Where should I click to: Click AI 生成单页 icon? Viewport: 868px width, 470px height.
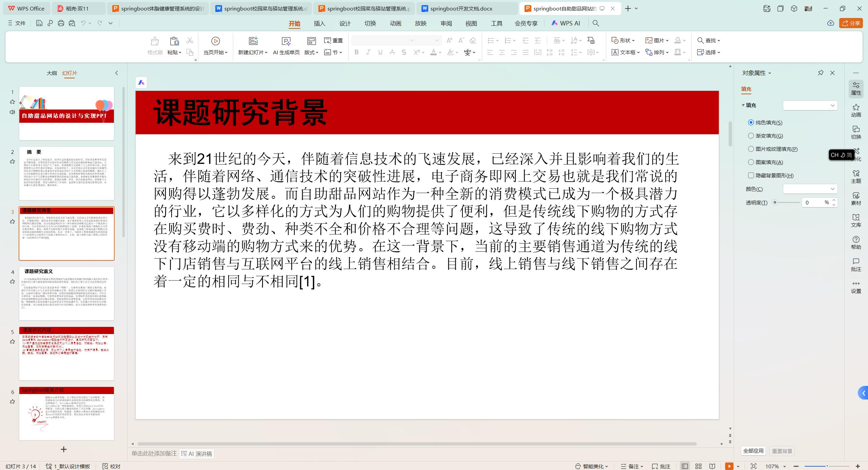286,41
